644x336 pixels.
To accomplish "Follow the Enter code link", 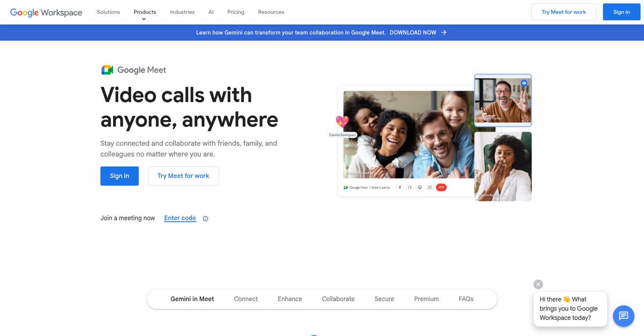I will pyautogui.click(x=180, y=218).
